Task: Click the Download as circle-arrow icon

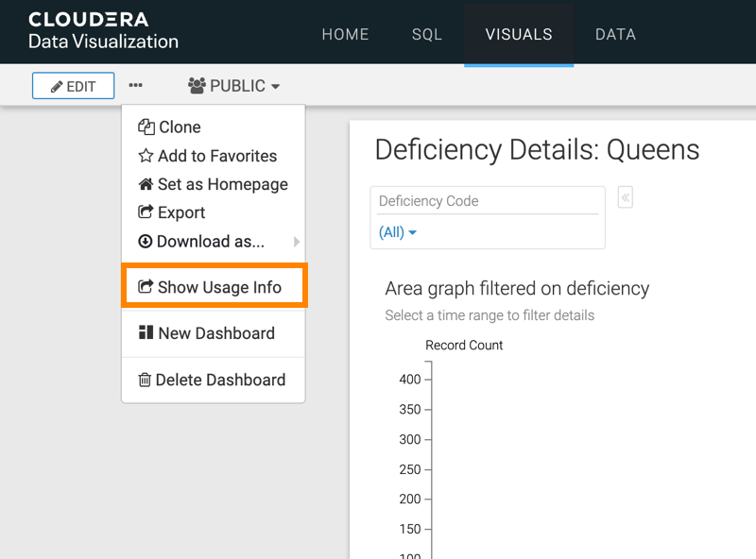Action: coord(146,241)
